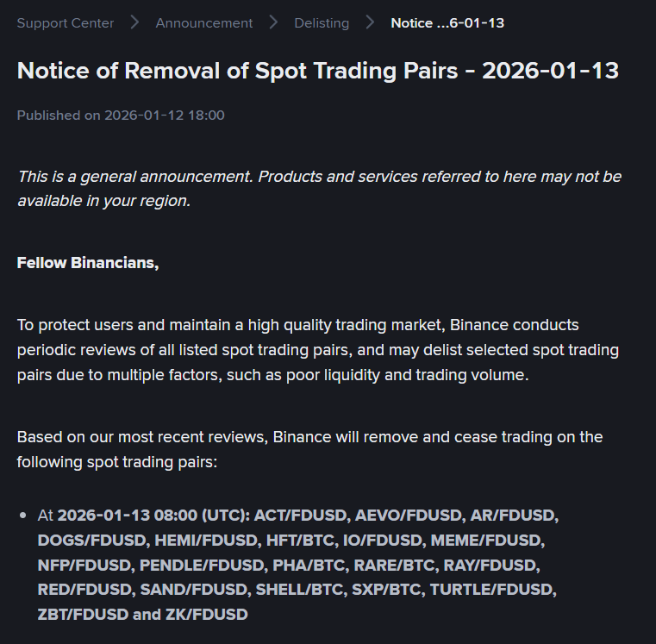Select the current Notice breadcrumb item
656x644 pixels.
[x=447, y=23]
